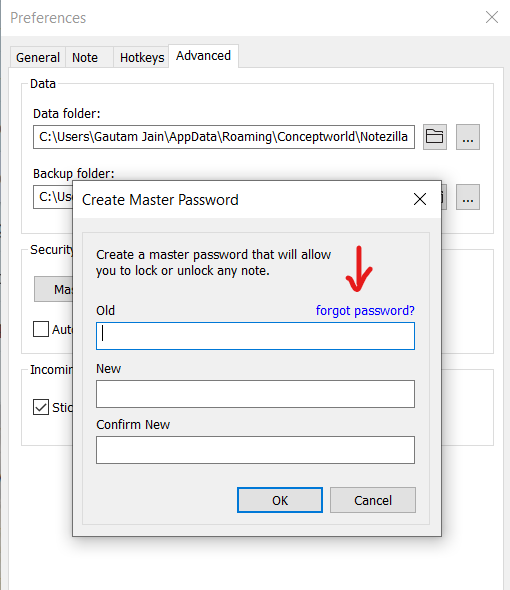Open data folder with folder icon
This screenshot has height=590, width=510.
(435, 137)
